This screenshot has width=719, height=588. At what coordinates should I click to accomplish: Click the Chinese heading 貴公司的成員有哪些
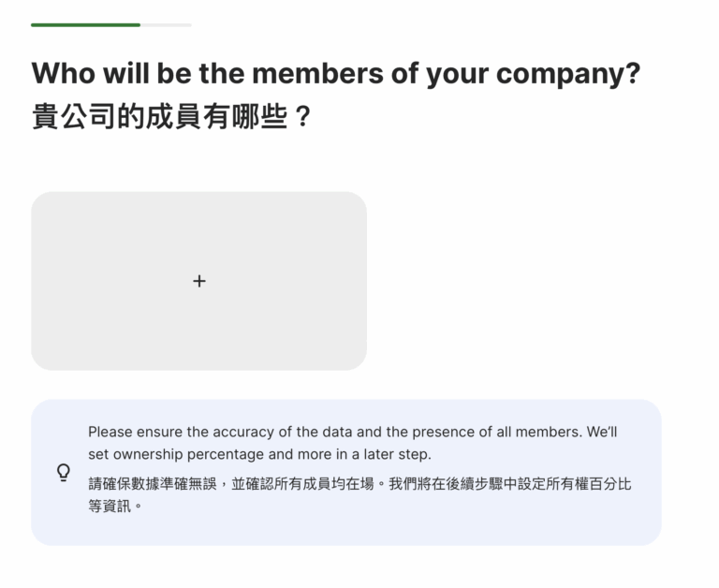159,120
